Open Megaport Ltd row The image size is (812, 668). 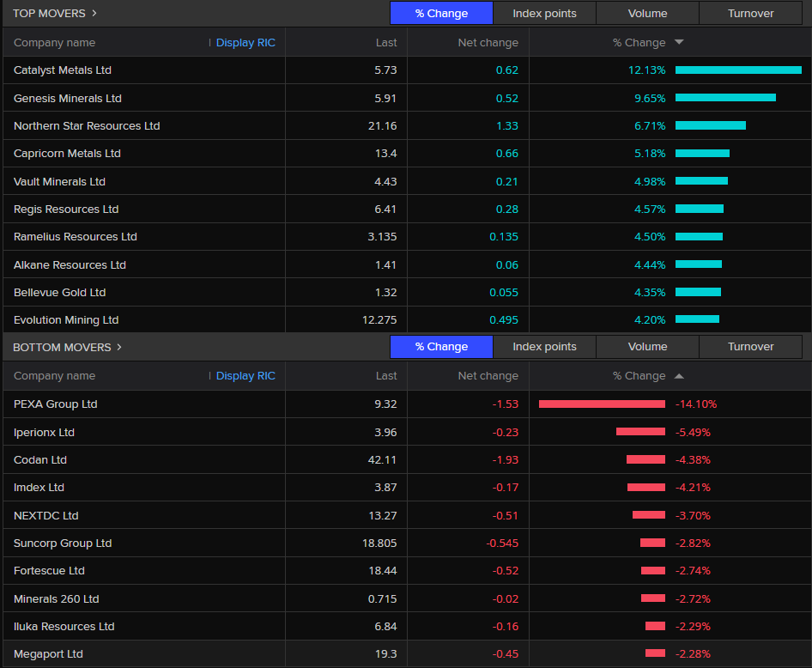[x=407, y=653]
